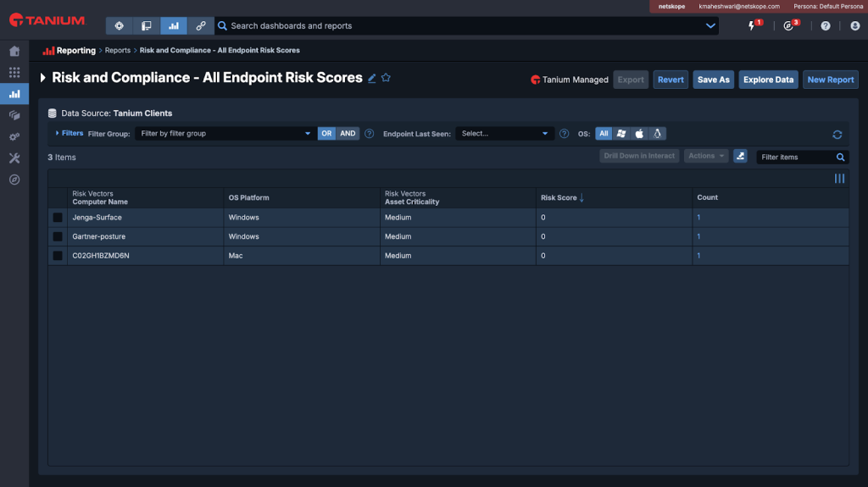Click the Count column header
Image resolution: width=868 pixels, height=487 pixels.
[708, 197]
